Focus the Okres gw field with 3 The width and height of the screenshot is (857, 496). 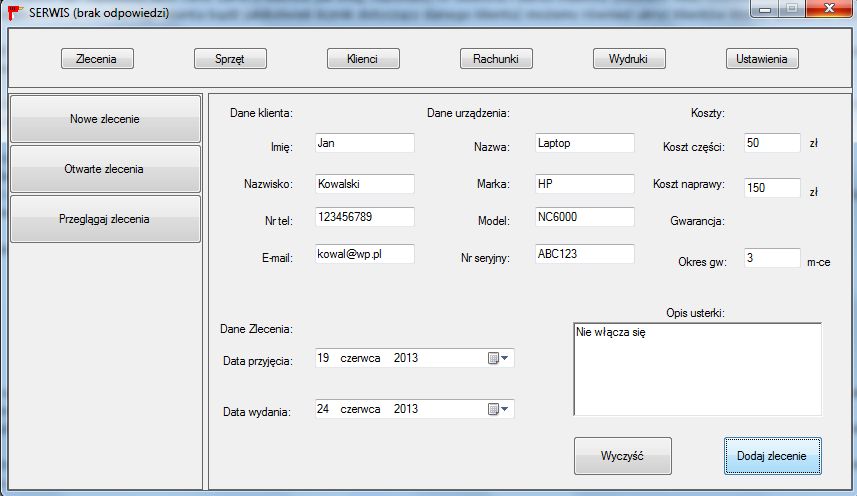772,258
